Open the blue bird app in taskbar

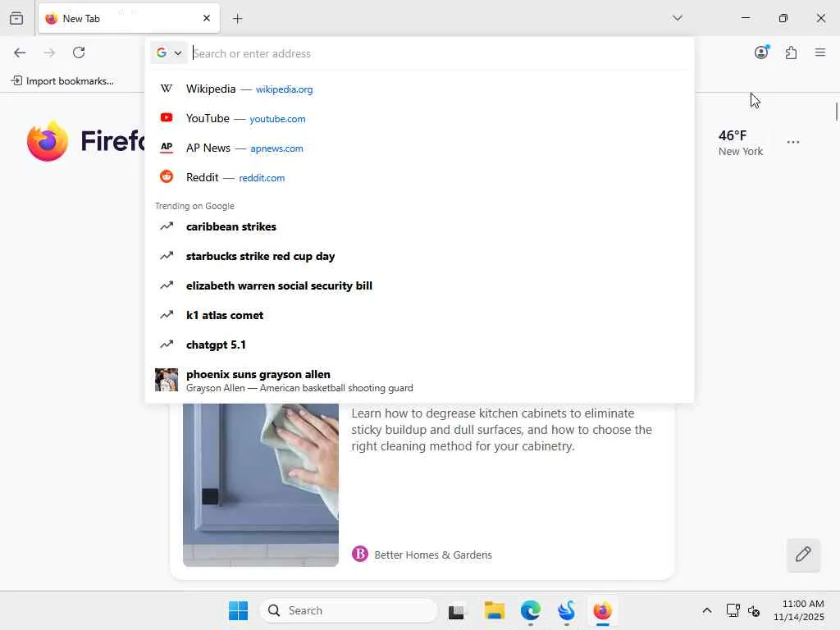point(567,610)
